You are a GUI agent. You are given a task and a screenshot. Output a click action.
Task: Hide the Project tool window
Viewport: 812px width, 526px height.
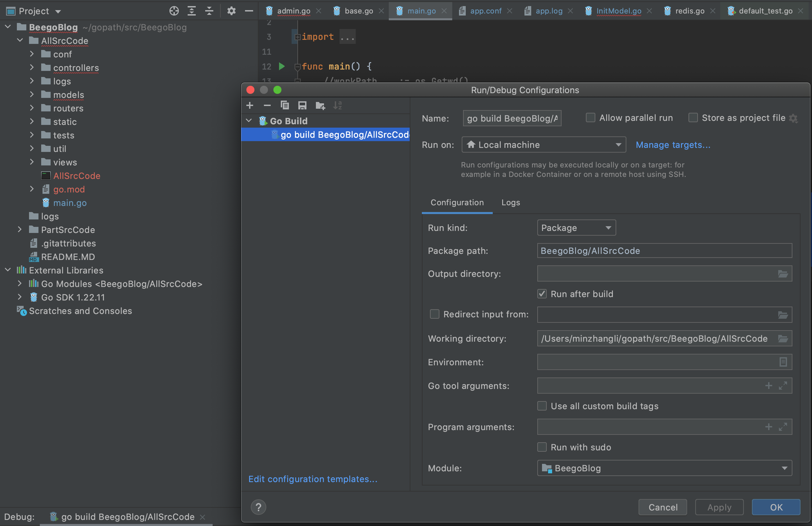click(249, 11)
